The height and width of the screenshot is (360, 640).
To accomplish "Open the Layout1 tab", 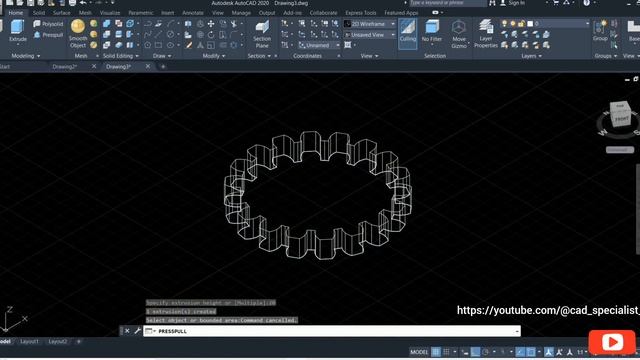I will click(29, 341).
